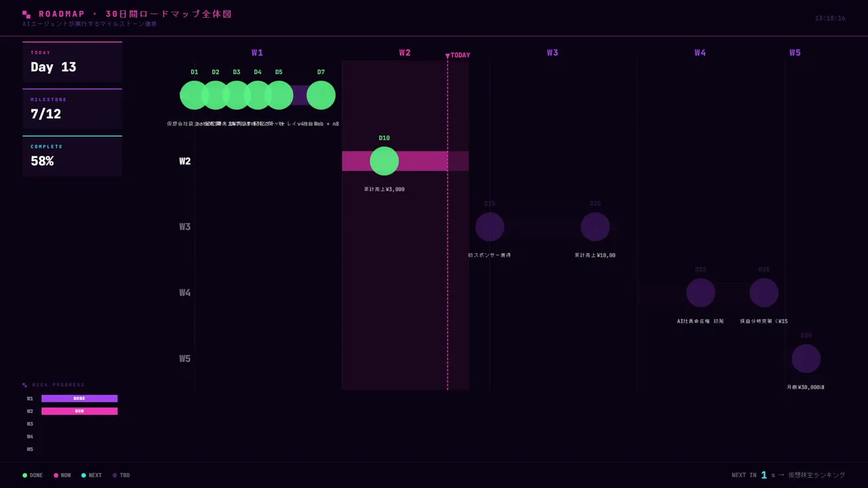This screenshot has width=868, height=488.
Task: Click the AIエージェント subtitle under the title
Action: click(x=90, y=24)
